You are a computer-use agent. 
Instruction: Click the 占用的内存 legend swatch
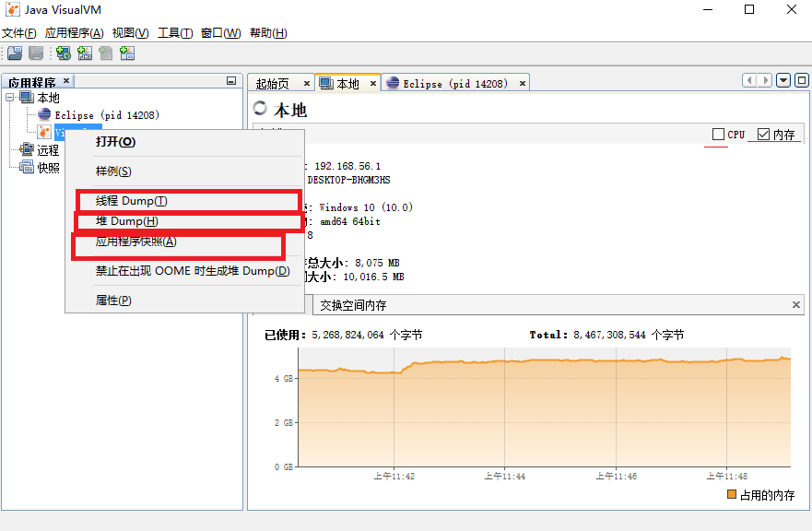click(x=732, y=495)
